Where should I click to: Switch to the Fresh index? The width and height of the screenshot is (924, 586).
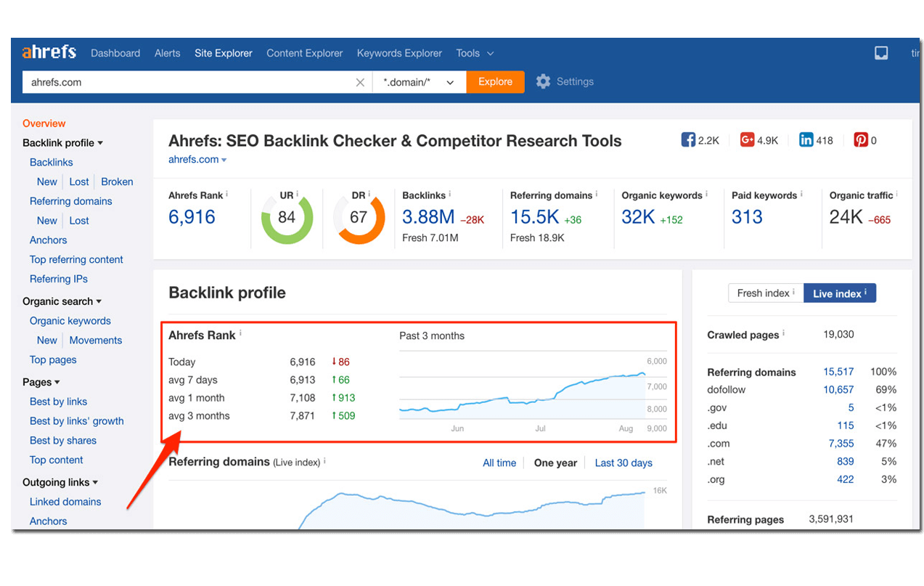(766, 293)
